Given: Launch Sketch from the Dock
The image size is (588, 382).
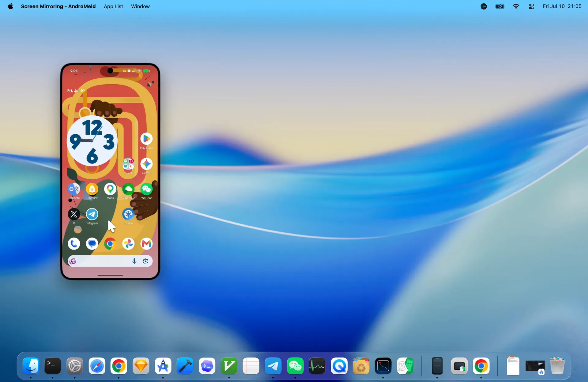Looking at the screenshot, I should (141, 366).
